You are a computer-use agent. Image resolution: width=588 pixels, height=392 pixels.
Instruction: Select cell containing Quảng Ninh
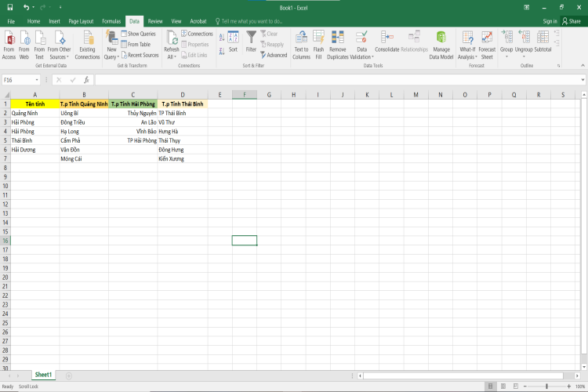point(34,113)
